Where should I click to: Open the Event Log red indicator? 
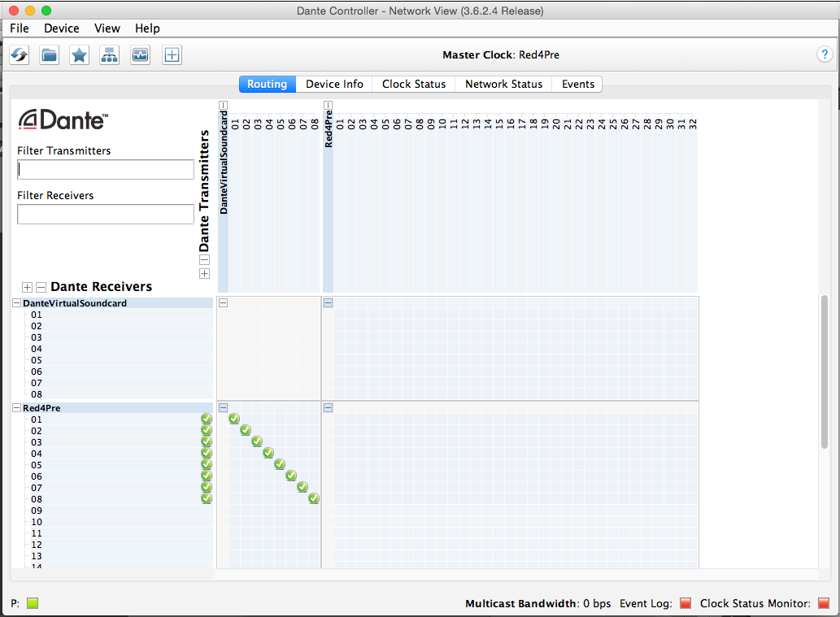click(685, 603)
